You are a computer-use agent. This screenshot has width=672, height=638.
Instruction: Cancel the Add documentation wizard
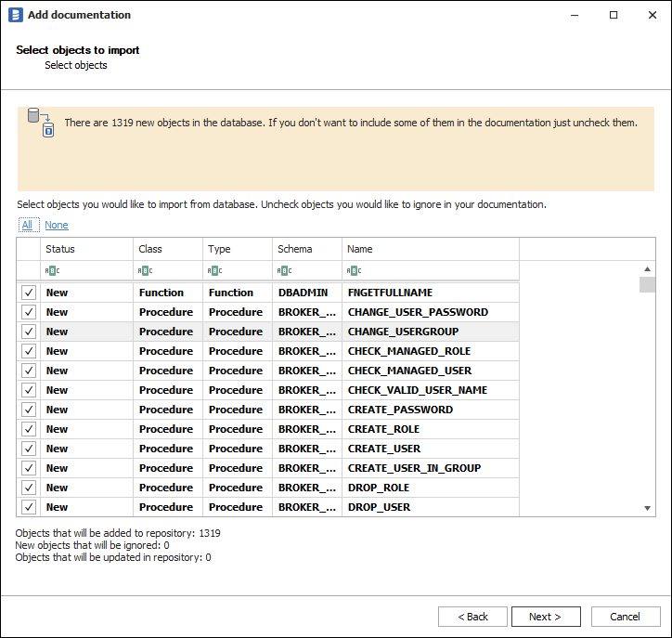tap(625, 617)
